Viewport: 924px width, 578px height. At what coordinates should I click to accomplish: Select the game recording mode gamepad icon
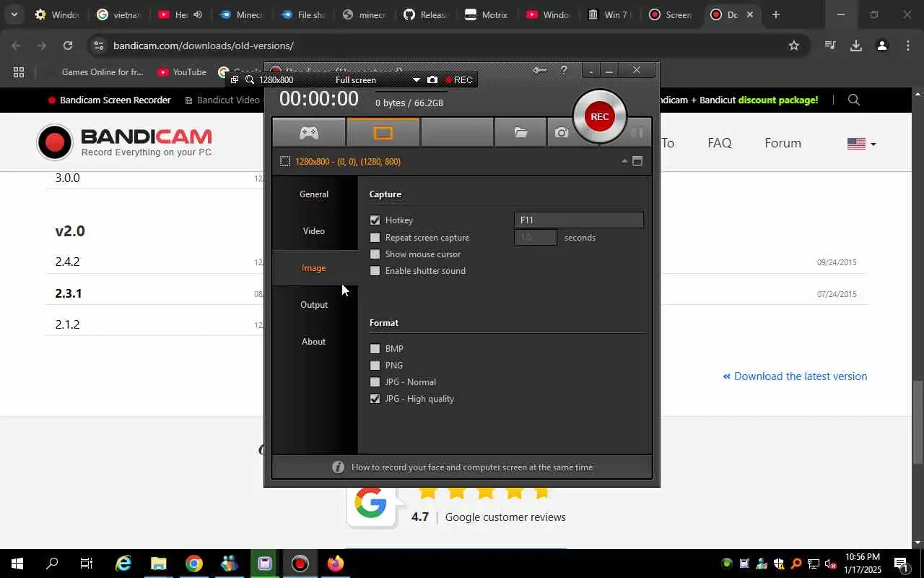309,132
